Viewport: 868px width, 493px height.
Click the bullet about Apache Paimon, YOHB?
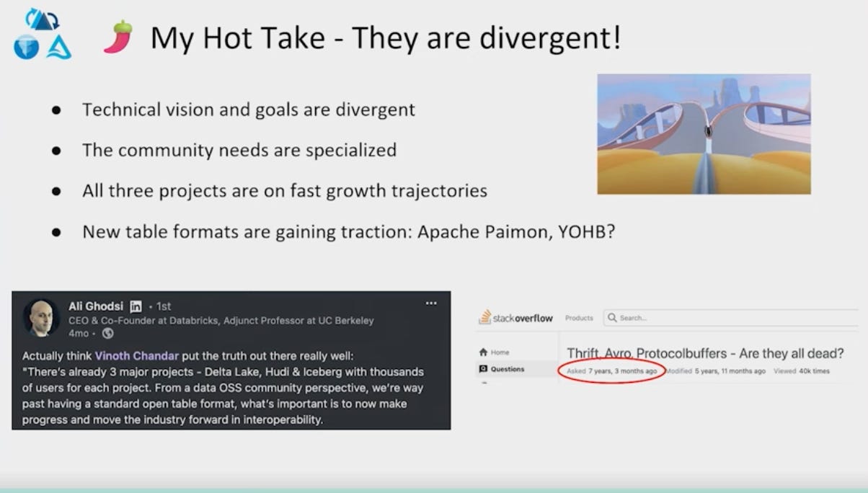(x=349, y=232)
